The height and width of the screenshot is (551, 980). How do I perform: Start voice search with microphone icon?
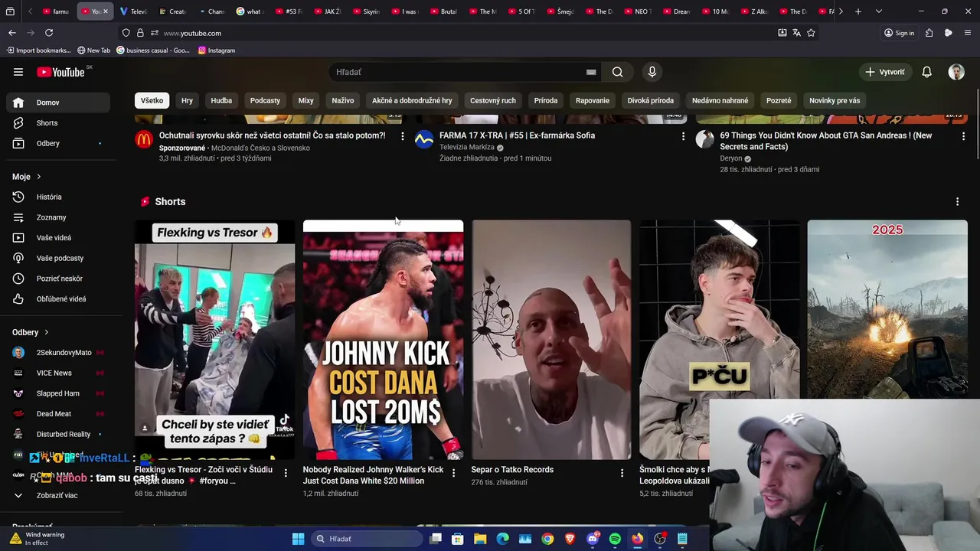[x=652, y=72]
